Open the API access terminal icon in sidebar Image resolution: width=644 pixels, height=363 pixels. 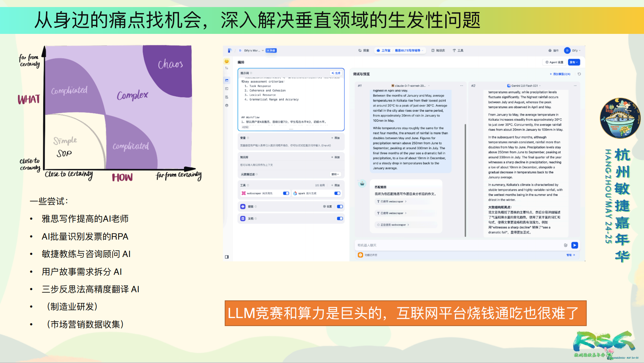227,89
